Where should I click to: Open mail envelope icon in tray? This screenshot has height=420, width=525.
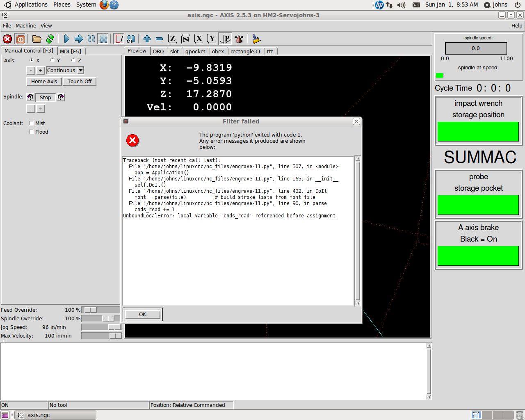tap(416, 5)
